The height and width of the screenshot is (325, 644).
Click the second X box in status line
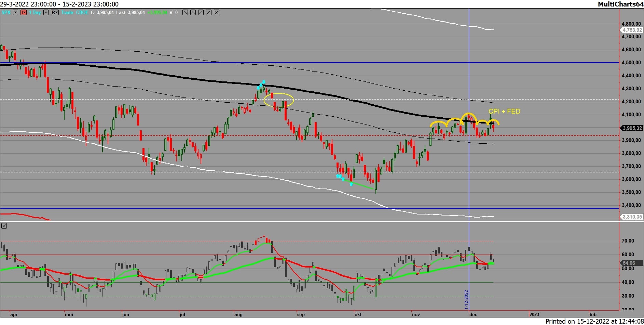point(193,12)
